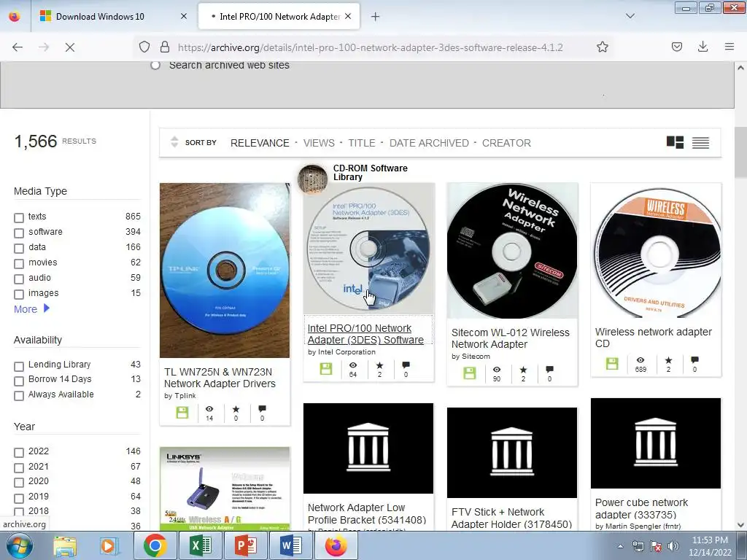
Task: Switch to the Intel PRO/100 Network Adapter tab
Action: (279, 16)
